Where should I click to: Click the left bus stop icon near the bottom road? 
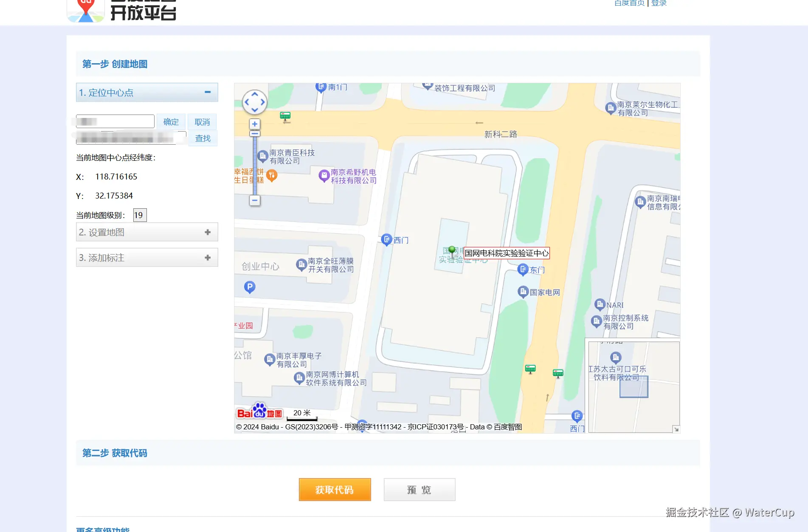pos(530,369)
